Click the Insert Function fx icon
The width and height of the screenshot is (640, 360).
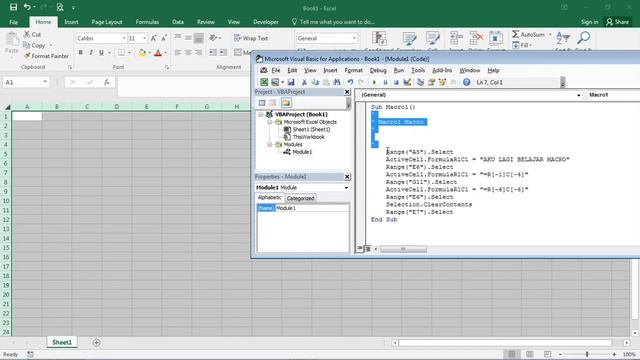click(107, 82)
